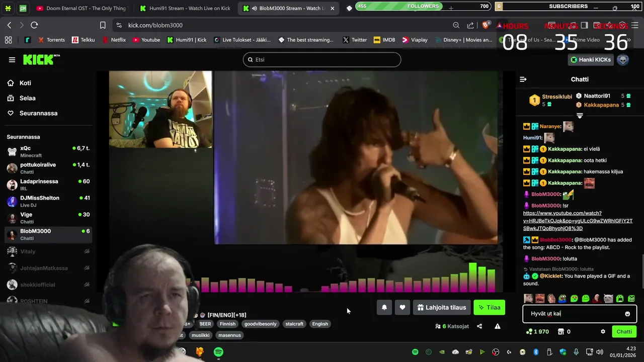Switch to Doom Eternal OST tab

click(83, 9)
